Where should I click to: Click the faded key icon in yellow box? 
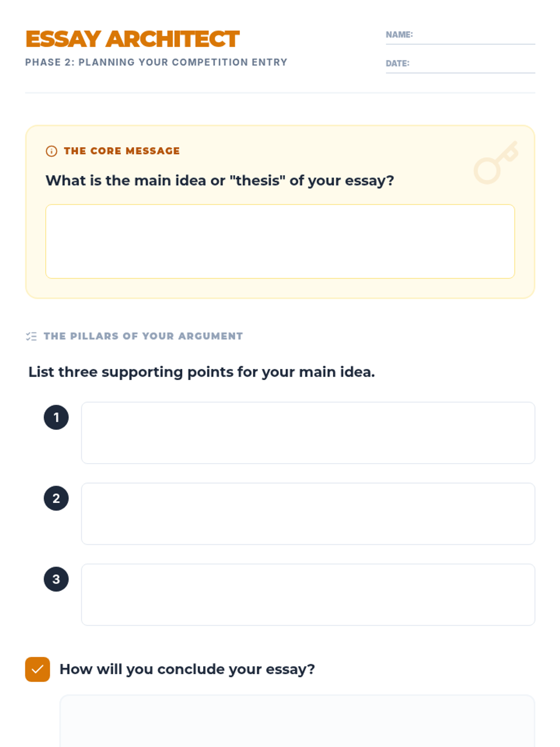[496, 162]
